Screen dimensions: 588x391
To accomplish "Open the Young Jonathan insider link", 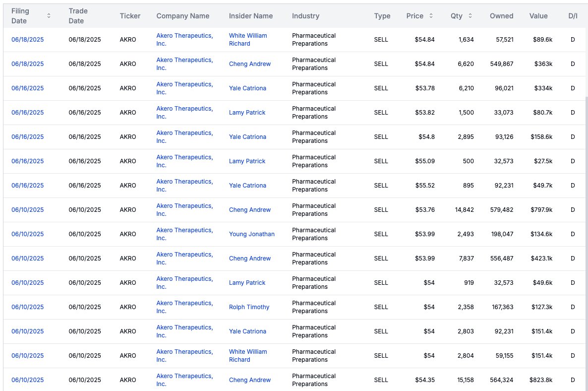I will click(x=252, y=234).
